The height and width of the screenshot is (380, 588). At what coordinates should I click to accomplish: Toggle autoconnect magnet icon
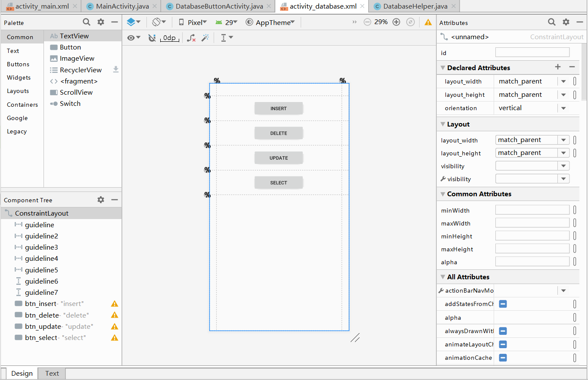pyautogui.click(x=152, y=38)
